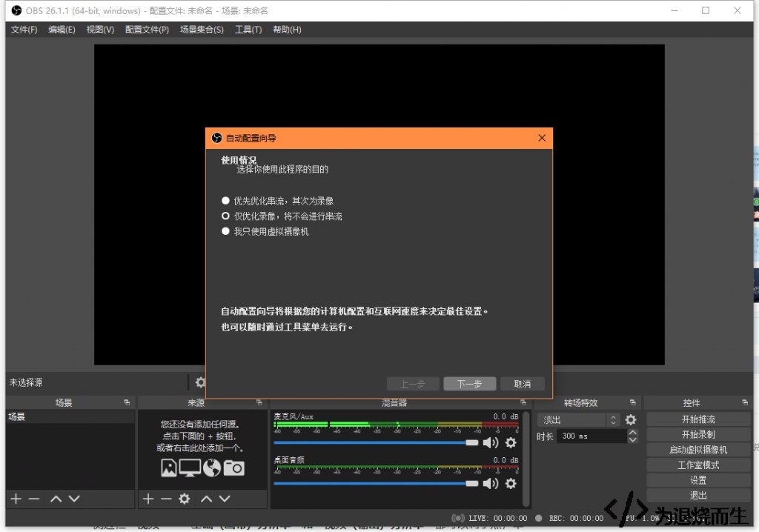This screenshot has height=532, width=759.
Task: Click the image source icon in 来源 panel
Action: point(168,468)
